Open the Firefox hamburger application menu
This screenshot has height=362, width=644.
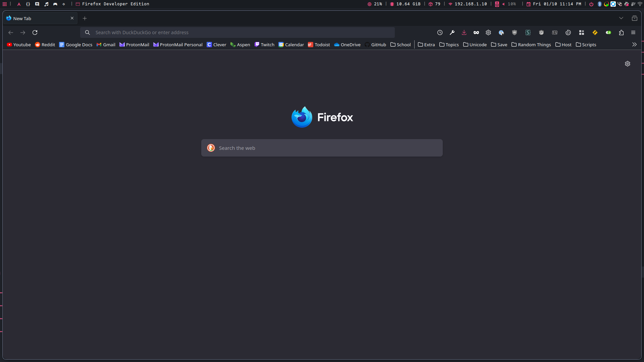click(x=633, y=33)
